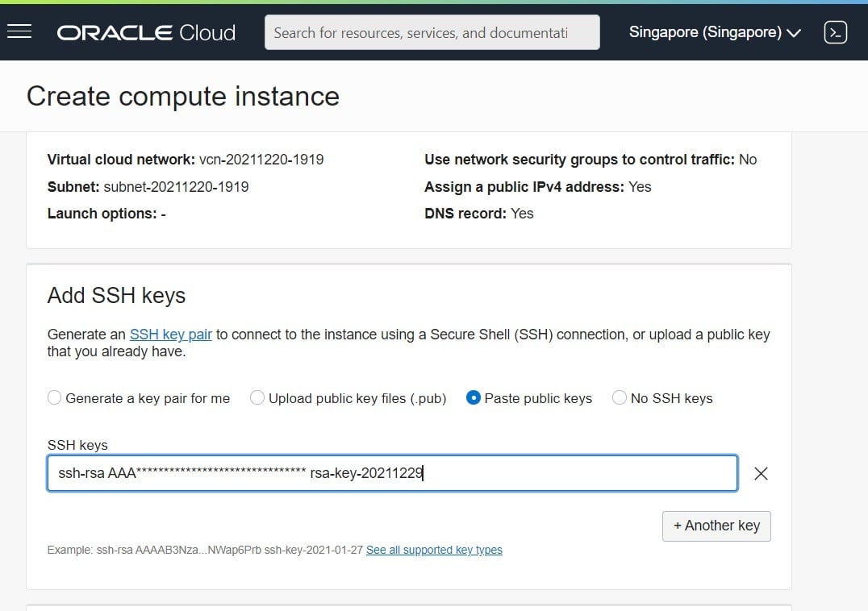
Task: Click the vcn-20211220-1919 network value
Action: click(261, 160)
